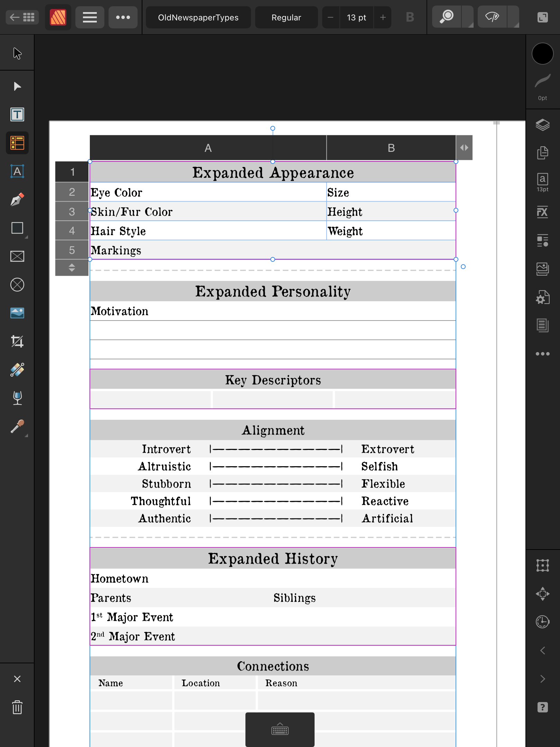Select table column header A
This screenshot has width=560, height=747.
coord(208,148)
